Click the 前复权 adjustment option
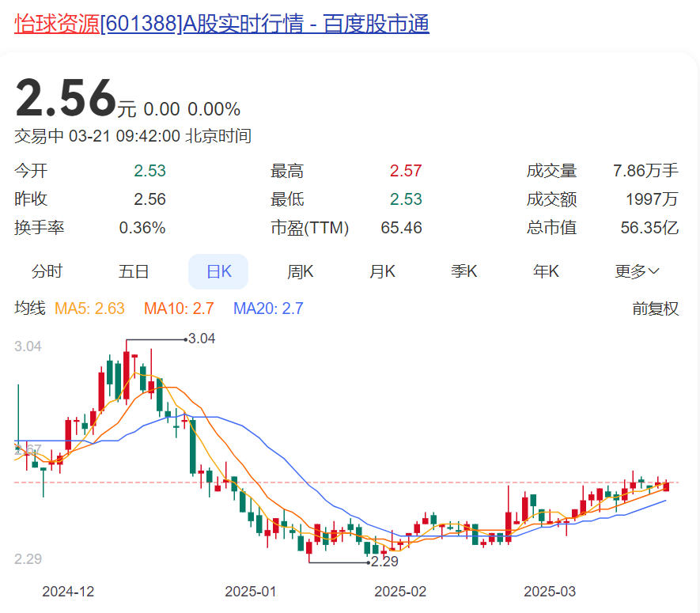Image resolution: width=700 pixels, height=613 pixels. click(656, 308)
